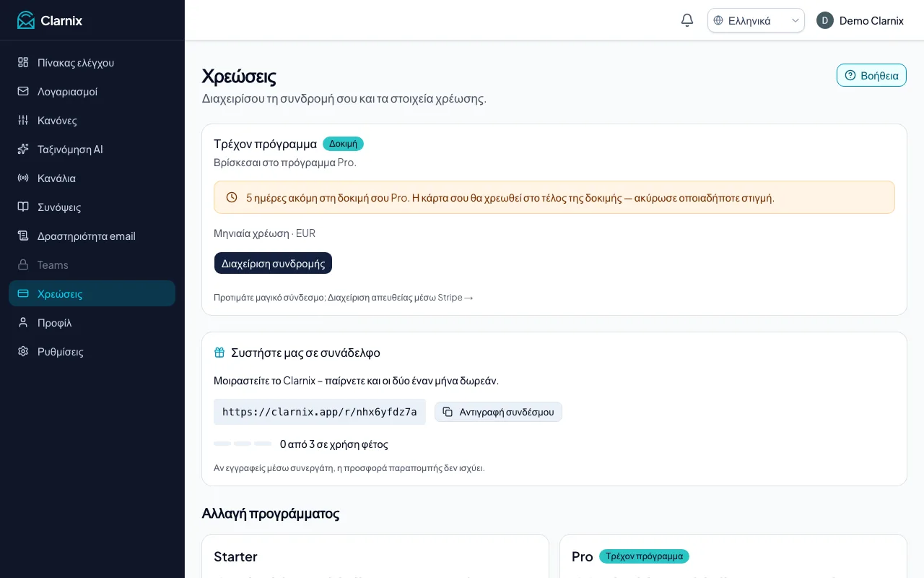Open notifications bell icon

coord(687,20)
